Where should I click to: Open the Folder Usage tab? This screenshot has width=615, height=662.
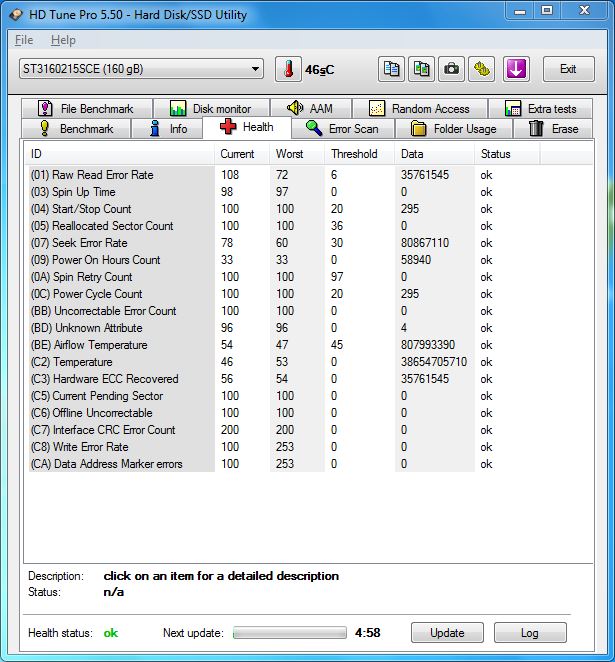pos(454,128)
